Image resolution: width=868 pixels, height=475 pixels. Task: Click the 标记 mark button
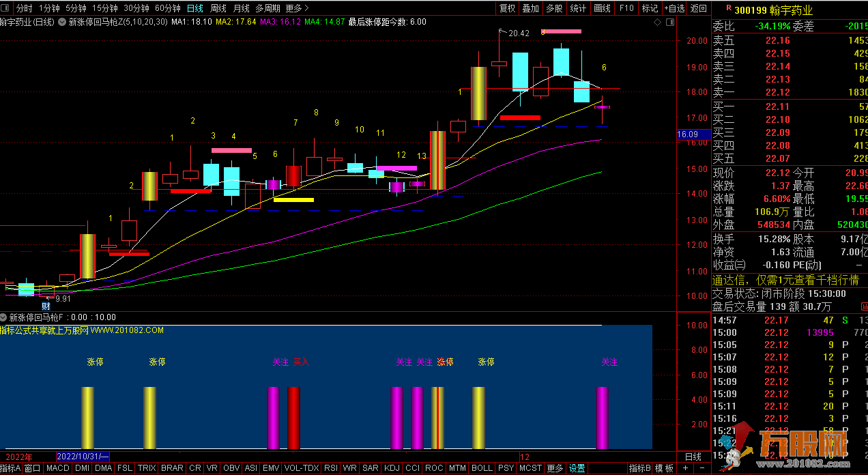[650, 8]
